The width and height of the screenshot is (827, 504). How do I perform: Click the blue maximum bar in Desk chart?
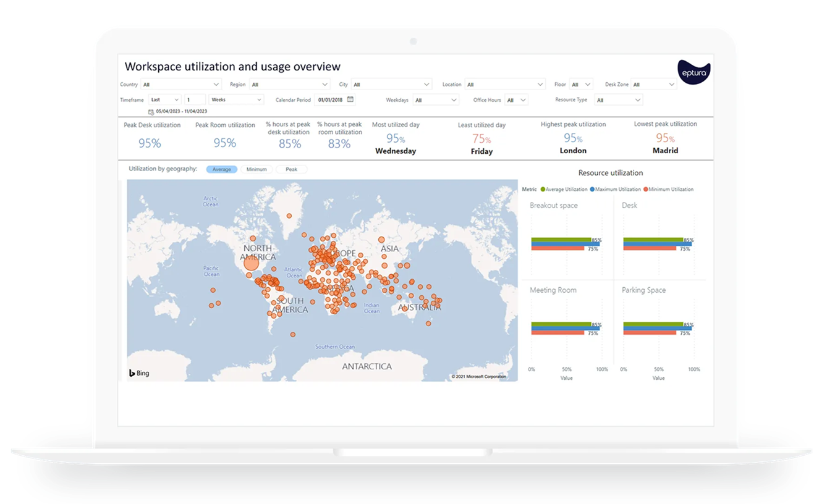[x=657, y=244]
